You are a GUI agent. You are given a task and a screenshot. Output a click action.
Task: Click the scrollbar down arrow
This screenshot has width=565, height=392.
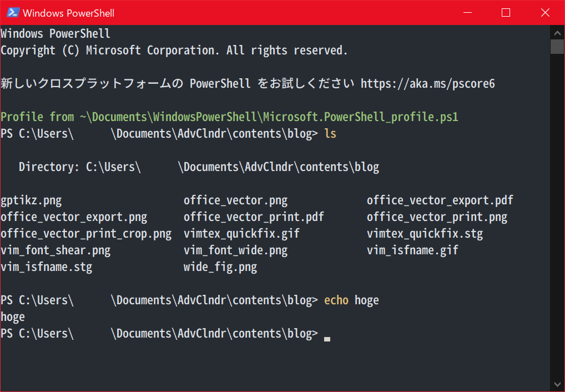(x=557, y=384)
